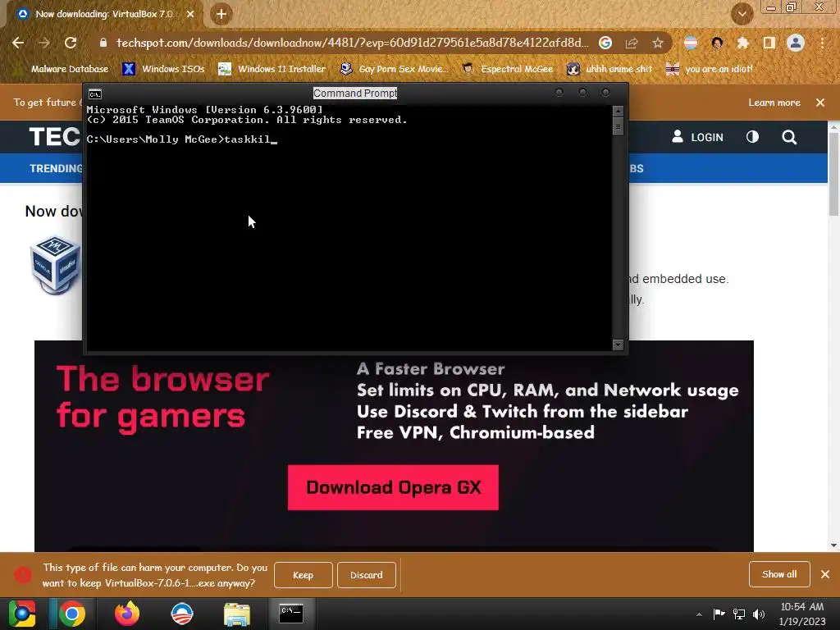Open volume speaker tray icon

[759, 614]
